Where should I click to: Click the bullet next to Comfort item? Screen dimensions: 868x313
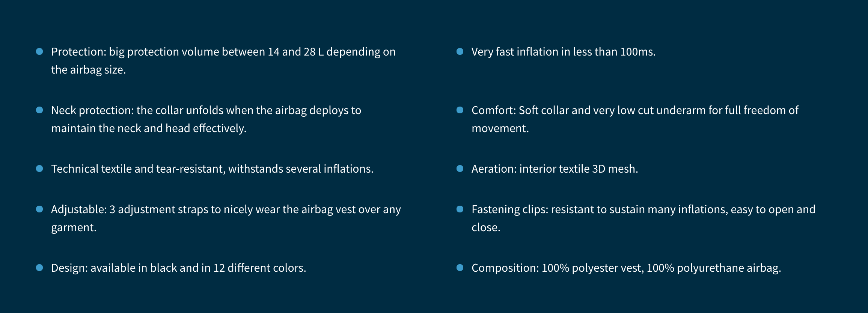click(460, 110)
